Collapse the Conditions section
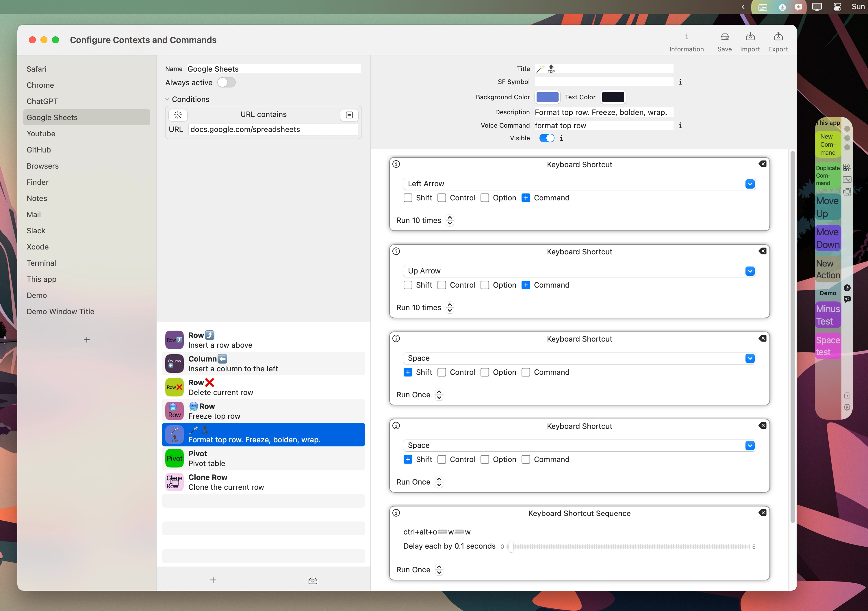This screenshot has height=611, width=868. click(167, 99)
